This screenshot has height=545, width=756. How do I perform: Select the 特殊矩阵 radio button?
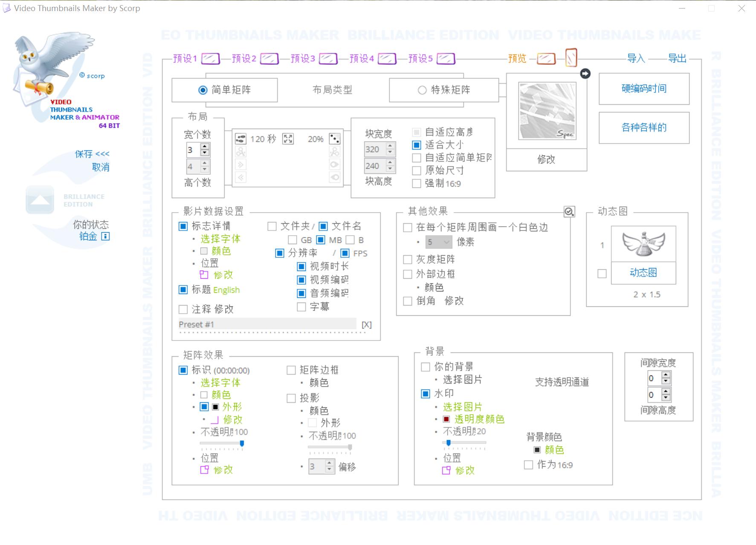coord(422,90)
